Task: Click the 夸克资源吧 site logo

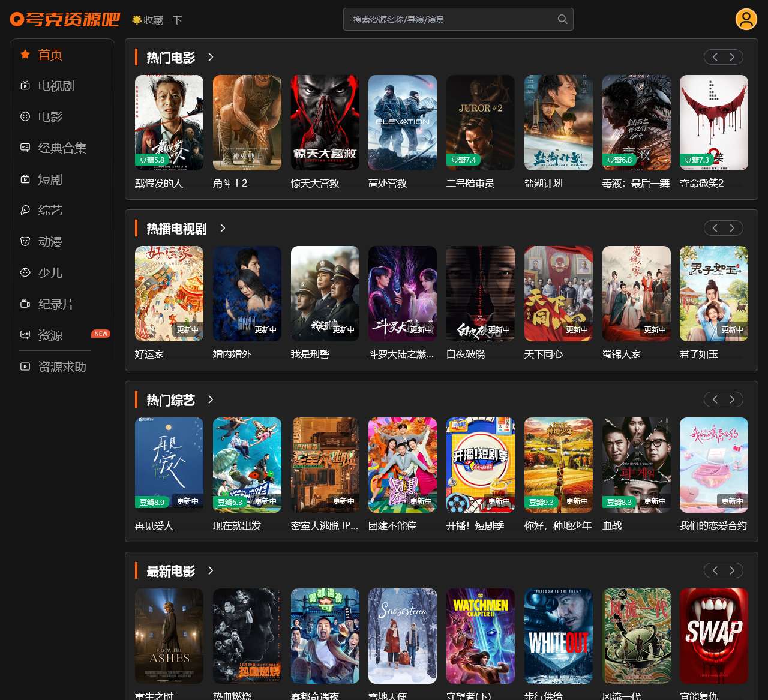Action: pyautogui.click(x=65, y=19)
